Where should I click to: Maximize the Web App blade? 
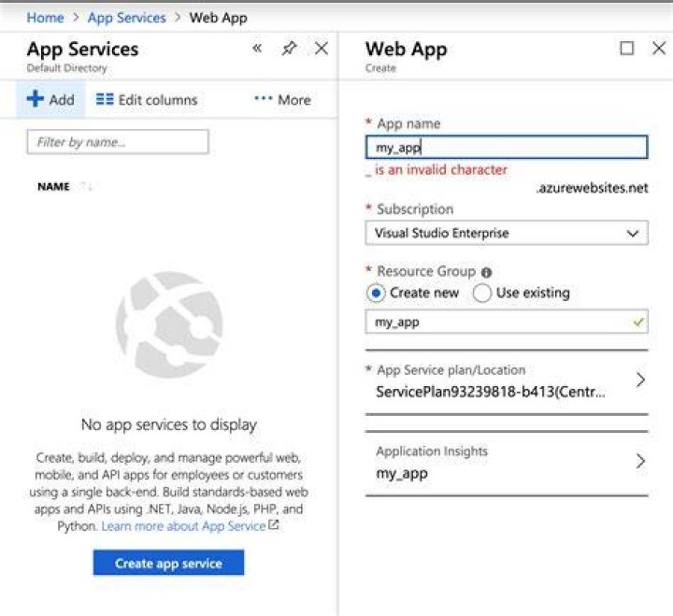(x=626, y=48)
